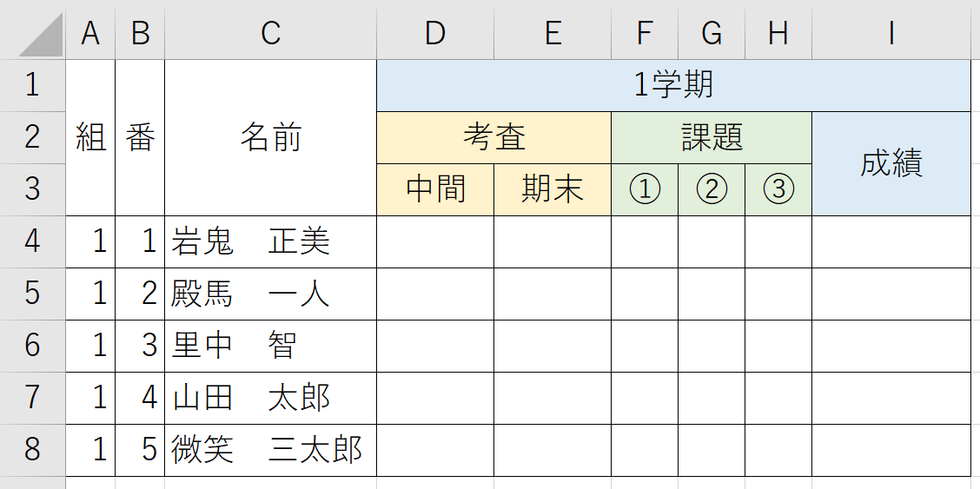Select column C header

pos(270,34)
